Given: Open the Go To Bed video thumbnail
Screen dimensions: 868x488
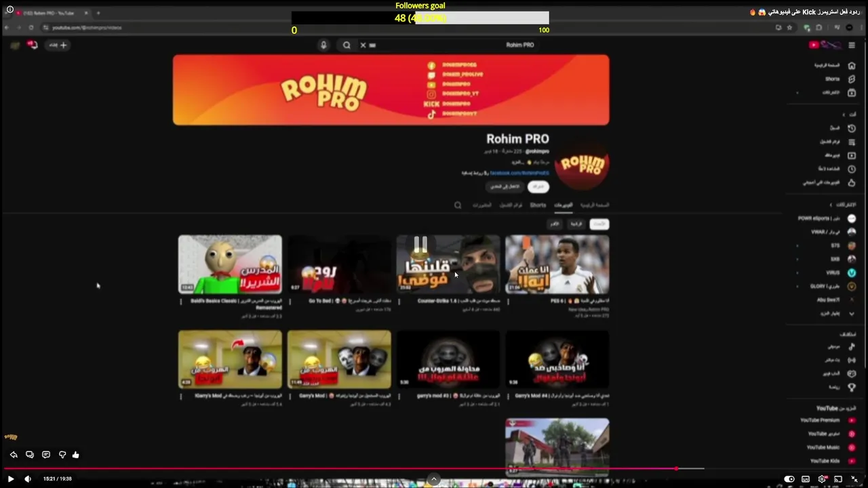Looking at the screenshot, I should 339,264.
